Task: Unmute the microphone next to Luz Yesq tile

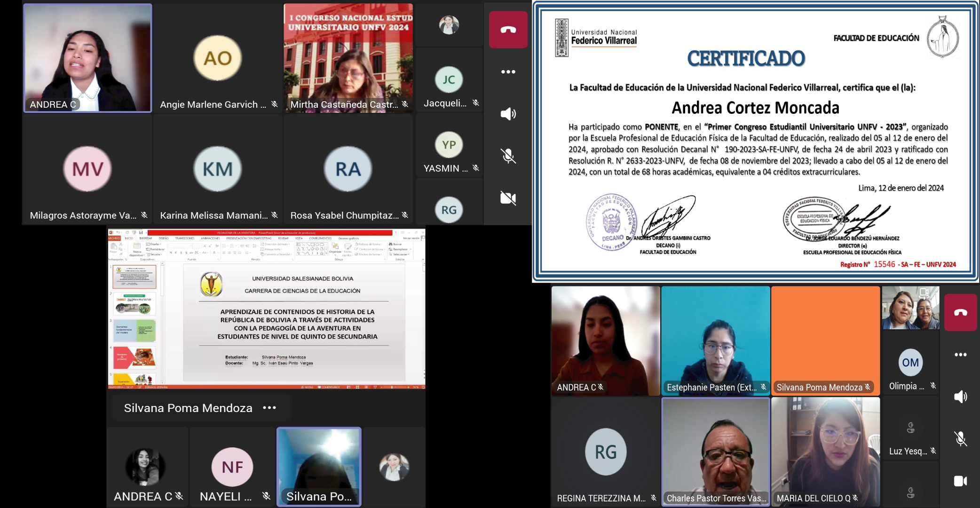Action: (960, 439)
